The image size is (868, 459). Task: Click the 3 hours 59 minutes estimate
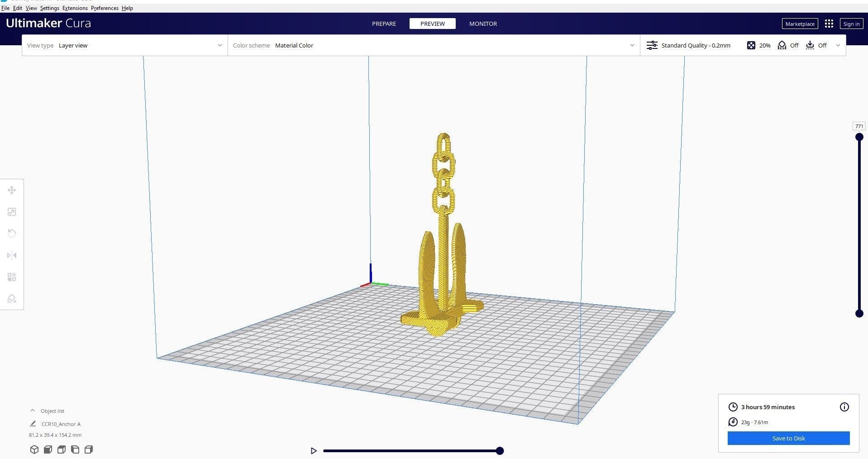(768, 407)
